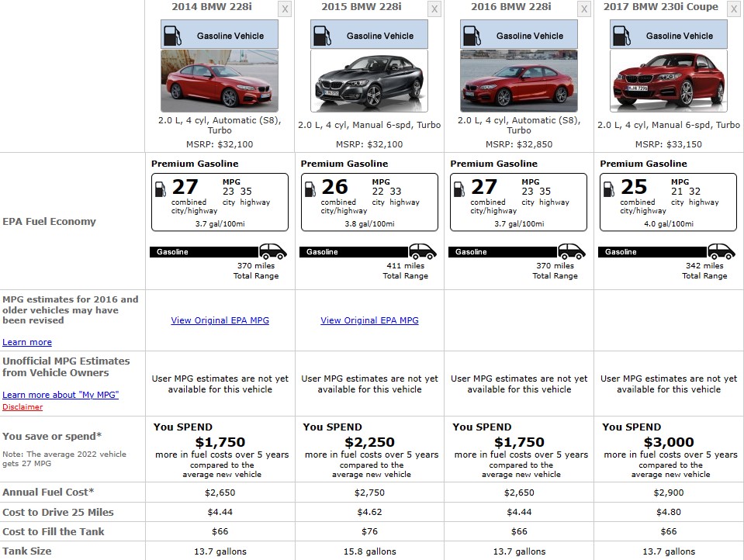The image size is (744, 560).
Task: Click the $3,000 You SPEND amount
Action: 669,442
